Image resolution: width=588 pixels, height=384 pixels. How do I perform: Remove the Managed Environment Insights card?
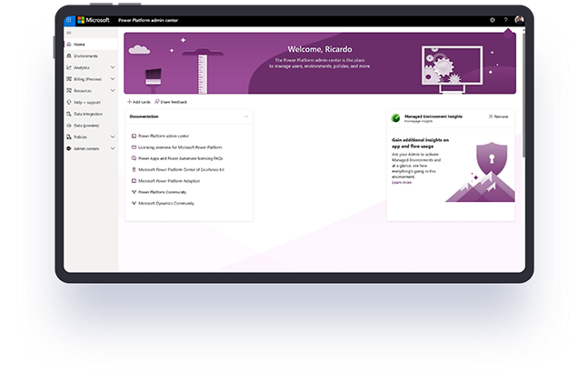click(498, 116)
